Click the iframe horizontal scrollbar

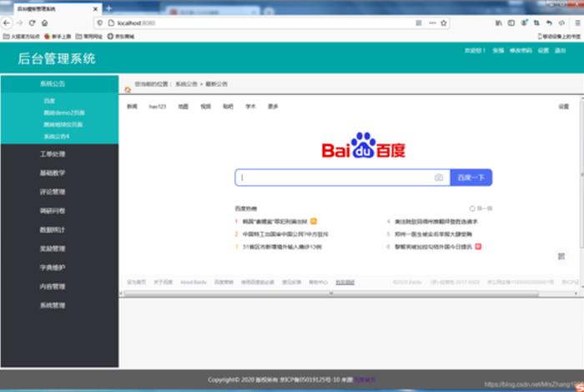tap(331, 294)
